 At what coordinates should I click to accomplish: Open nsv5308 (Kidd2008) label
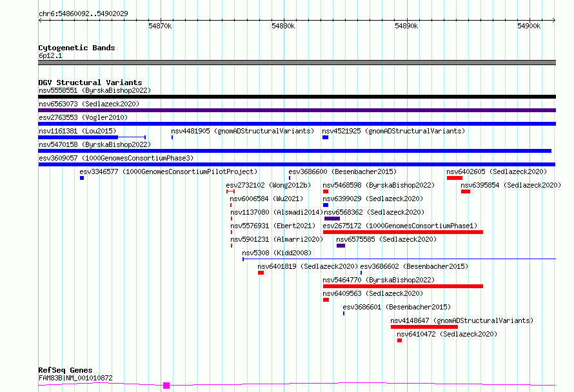tap(277, 253)
